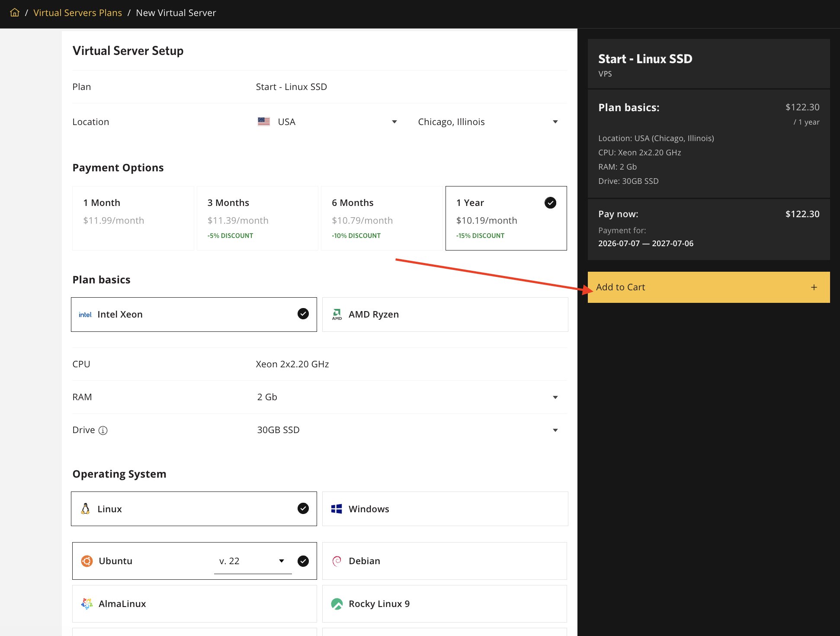Choose the 6 Months payment option
Viewport: 840px width, 636px height.
point(382,218)
